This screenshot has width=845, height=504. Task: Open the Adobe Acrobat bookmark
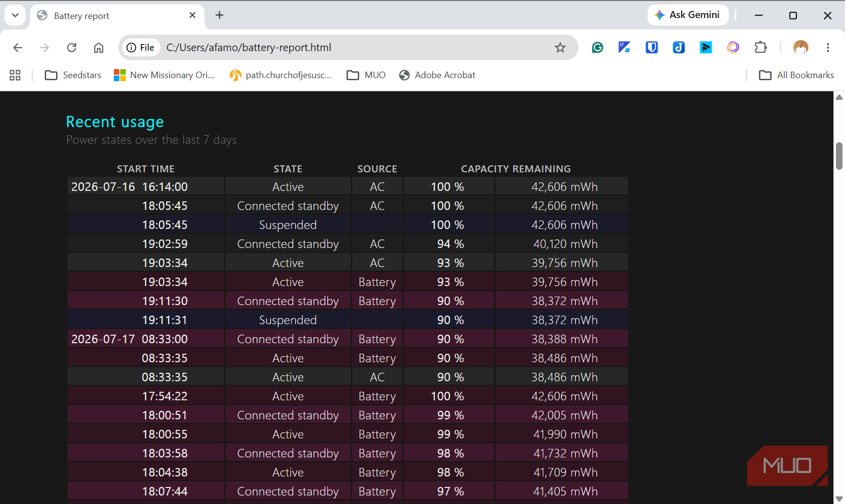pos(437,75)
